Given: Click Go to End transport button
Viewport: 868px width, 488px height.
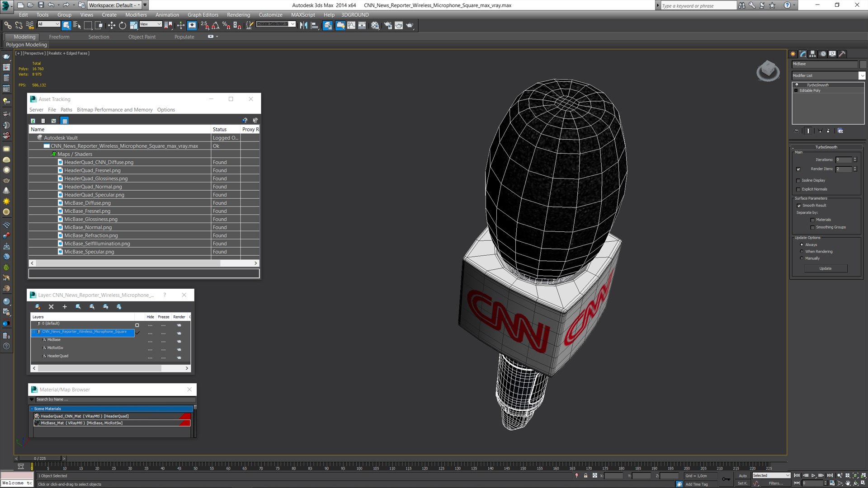Looking at the screenshot, I should 830,475.
